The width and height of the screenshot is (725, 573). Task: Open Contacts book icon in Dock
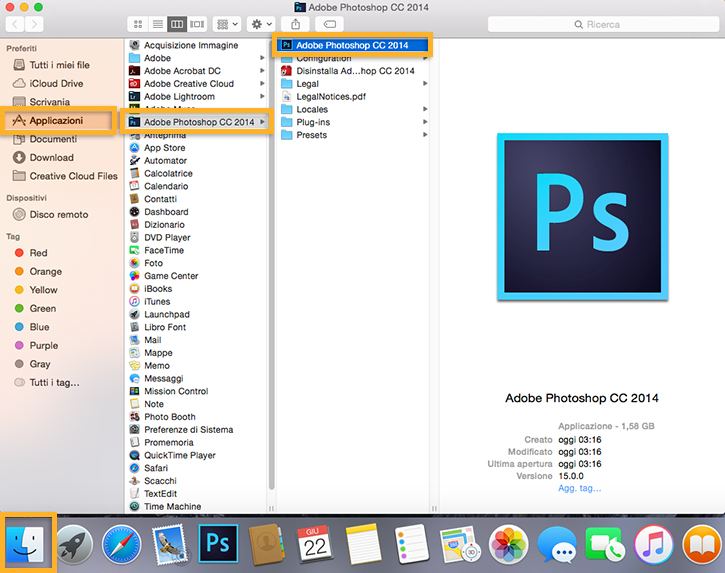pos(266,544)
